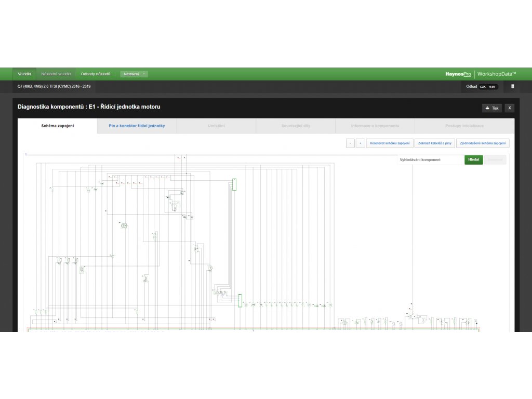Image resolution: width=532 pixels, height=399 pixels.
Task: Click the green Hledat search button
Action: pyautogui.click(x=474, y=160)
